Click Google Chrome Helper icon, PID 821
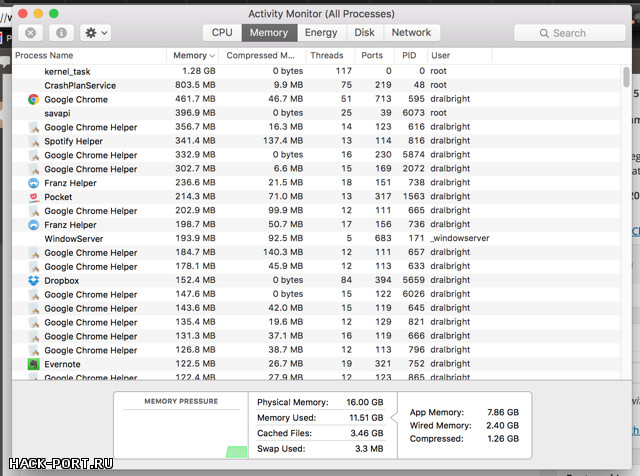This screenshot has height=476, width=640. pyautogui.click(x=33, y=322)
